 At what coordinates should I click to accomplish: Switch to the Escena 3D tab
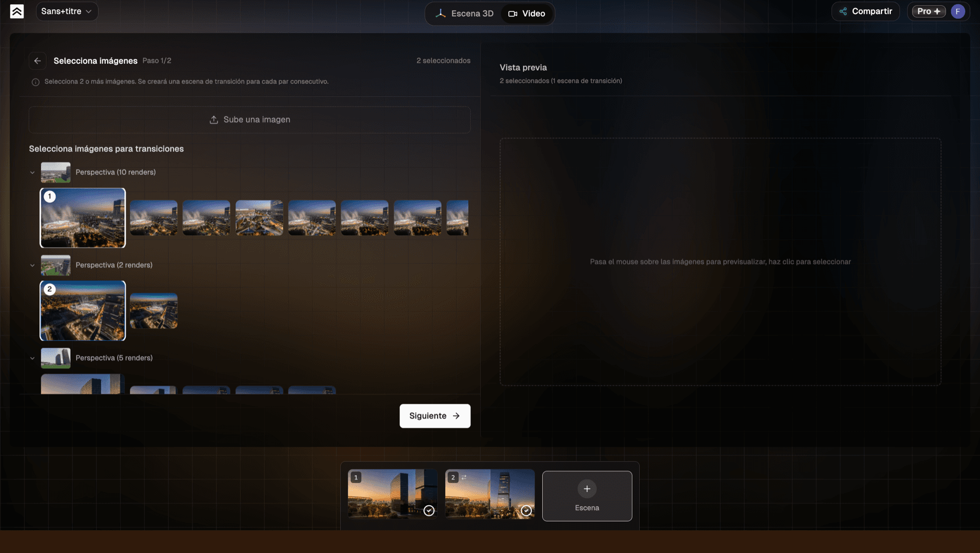(464, 14)
